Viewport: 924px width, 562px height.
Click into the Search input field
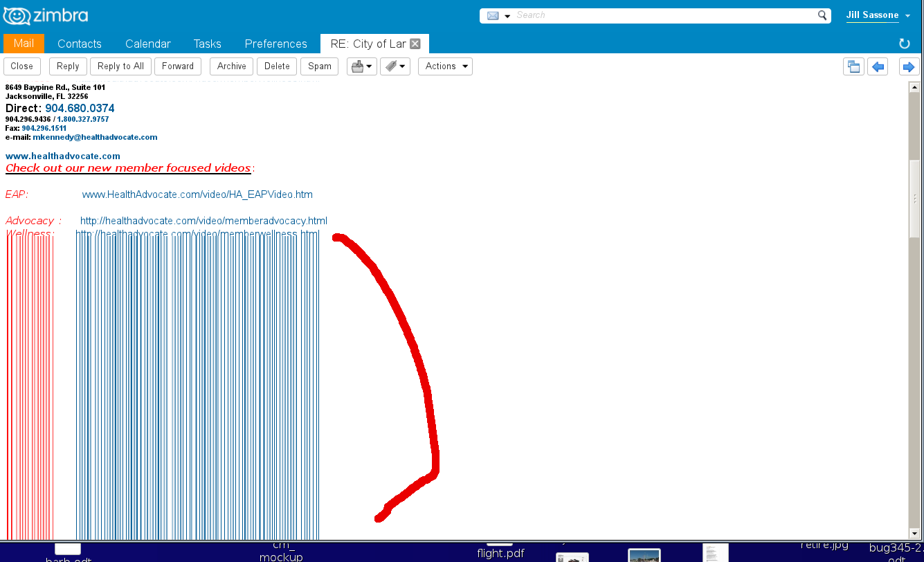tap(664, 15)
